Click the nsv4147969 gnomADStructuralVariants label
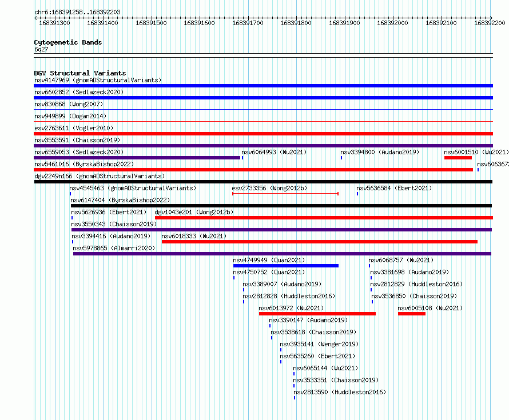This screenshot has width=509, height=420. (98, 80)
